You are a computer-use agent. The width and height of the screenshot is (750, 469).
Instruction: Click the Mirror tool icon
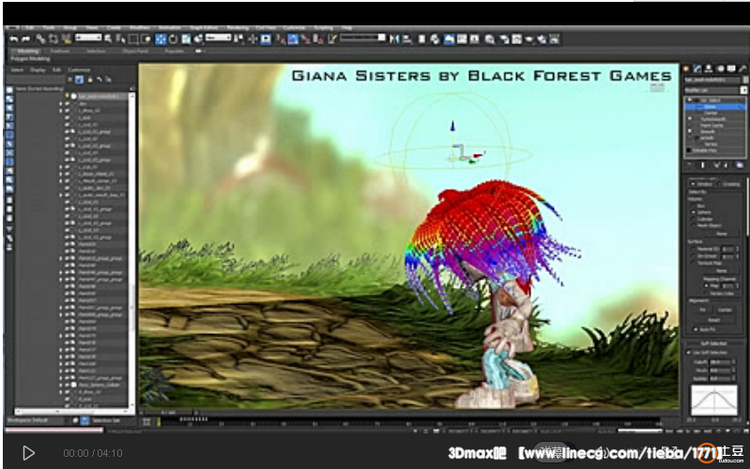point(394,39)
